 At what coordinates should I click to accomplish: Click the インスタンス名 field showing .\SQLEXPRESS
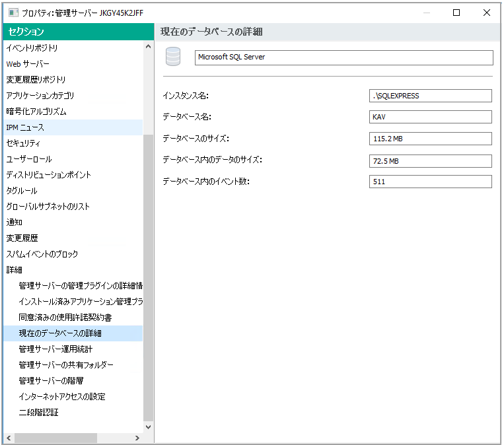point(430,96)
